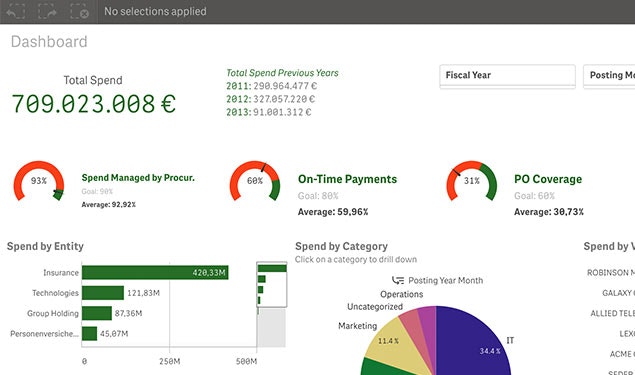This screenshot has width=635, height=375.
Task: Open the Fiscal Year filter pane
Action: pos(507,76)
